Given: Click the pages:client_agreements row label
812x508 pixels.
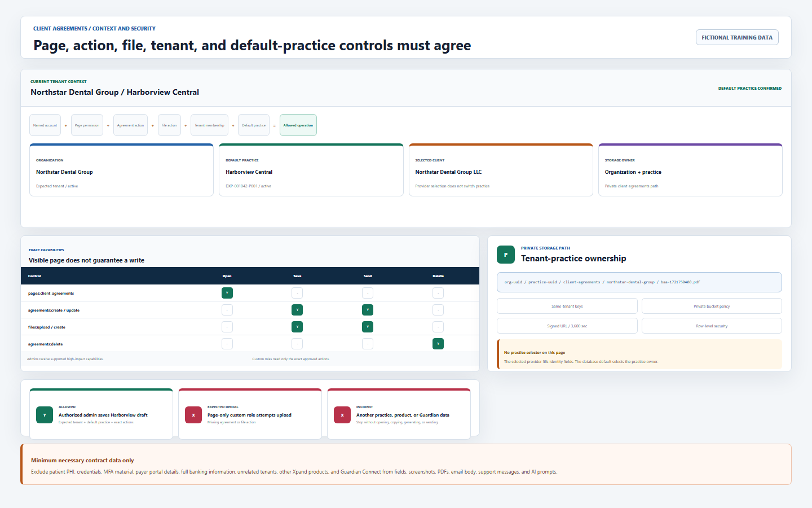Looking at the screenshot, I should 51,294.
